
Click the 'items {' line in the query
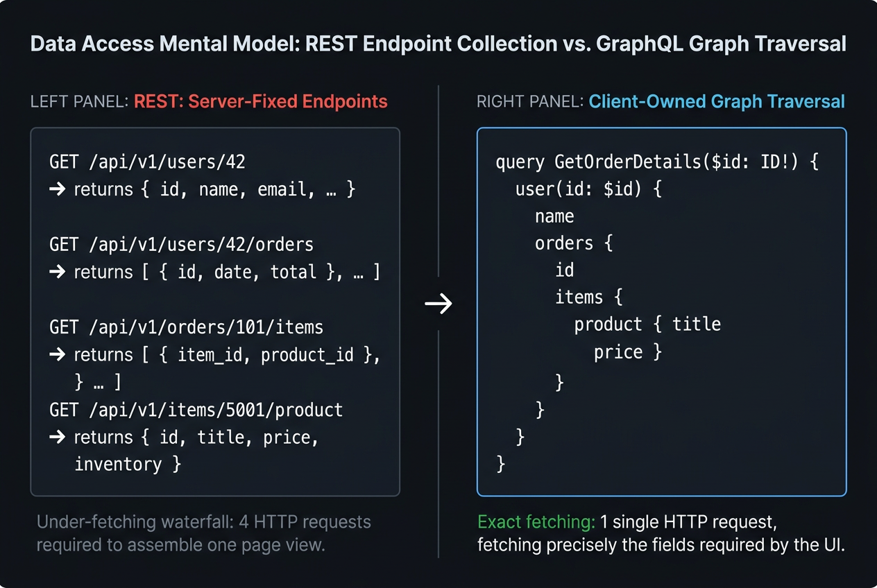pos(589,298)
